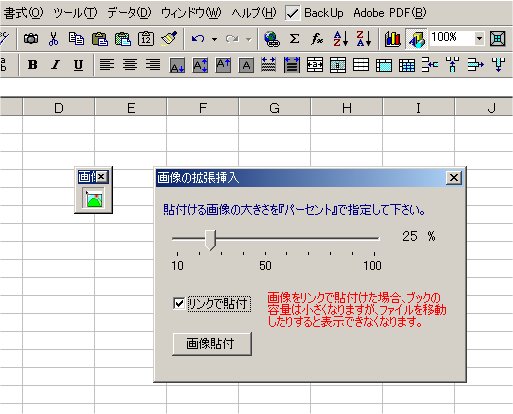Viewport: 513px width, 414px height.
Task: Click the AutoSum sigma icon
Action: point(294,39)
